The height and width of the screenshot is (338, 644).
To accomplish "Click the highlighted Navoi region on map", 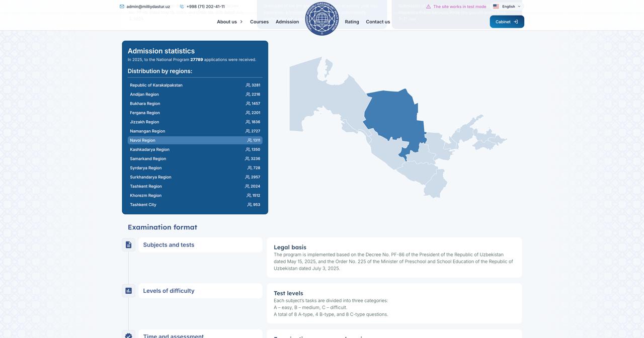I will 392,116.
